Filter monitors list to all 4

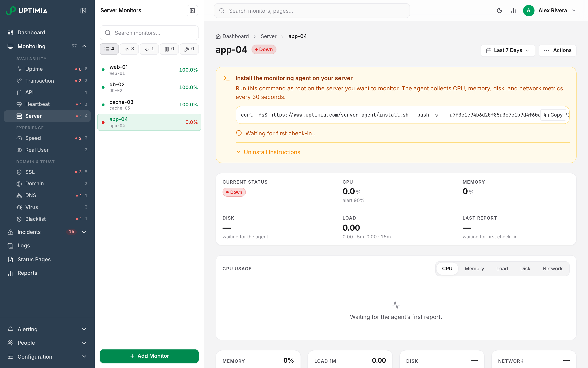coord(109,49)
